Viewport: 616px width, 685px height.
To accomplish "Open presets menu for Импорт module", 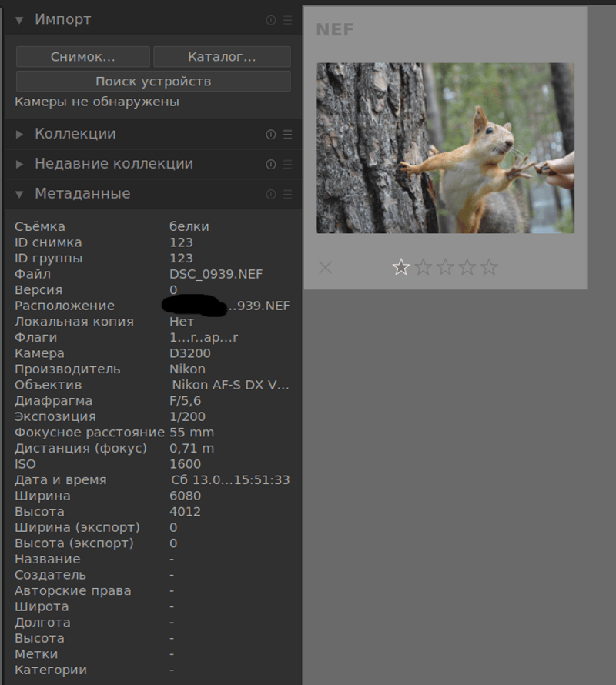I will point(288,20).
